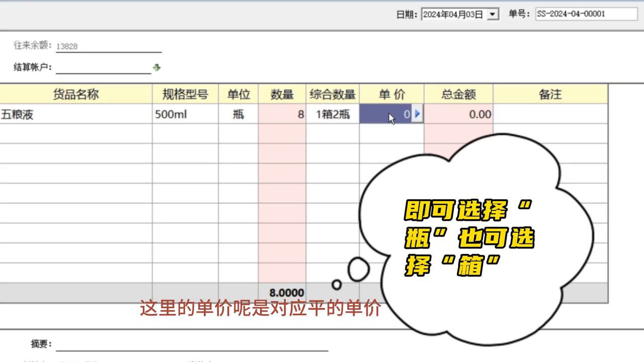Viewport: 644px width, 362px height.
Task: Click the 货品名称 column header
Action: [x=76, y=94]
